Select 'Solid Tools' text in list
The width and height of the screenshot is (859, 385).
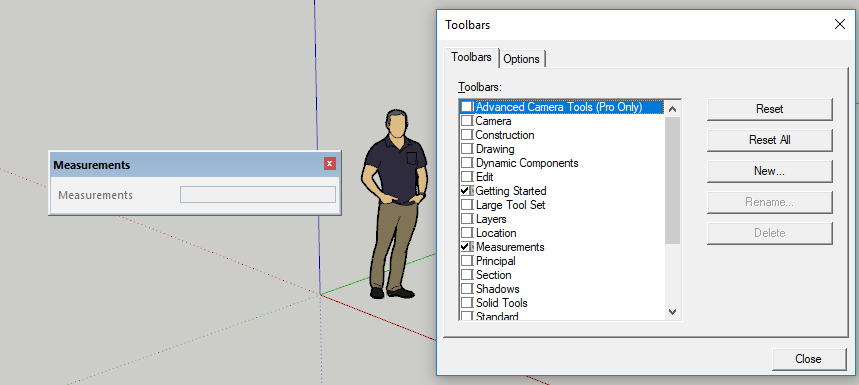coord(502,303)
